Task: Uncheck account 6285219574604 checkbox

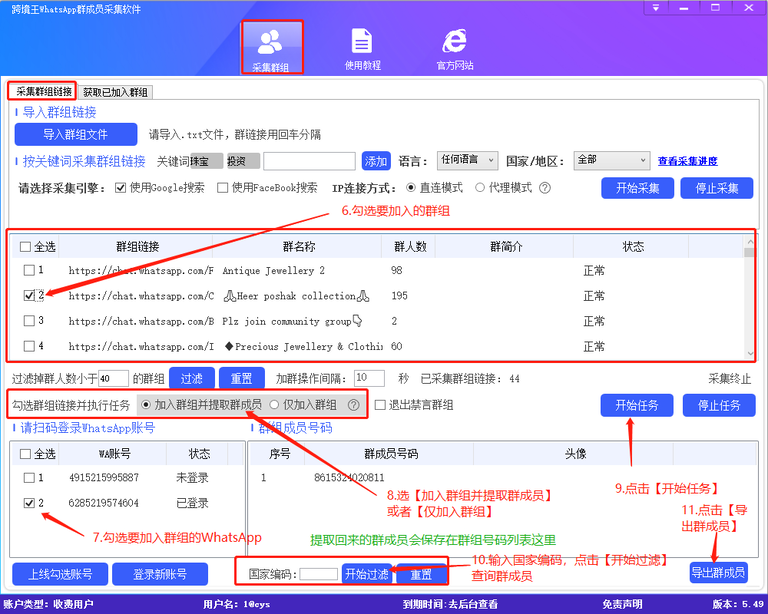Action: [29, 503]
